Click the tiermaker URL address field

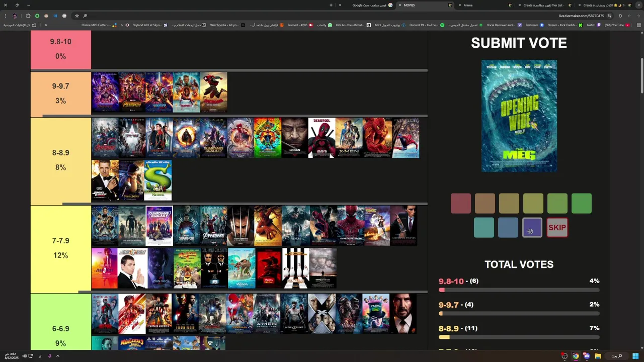581,16
